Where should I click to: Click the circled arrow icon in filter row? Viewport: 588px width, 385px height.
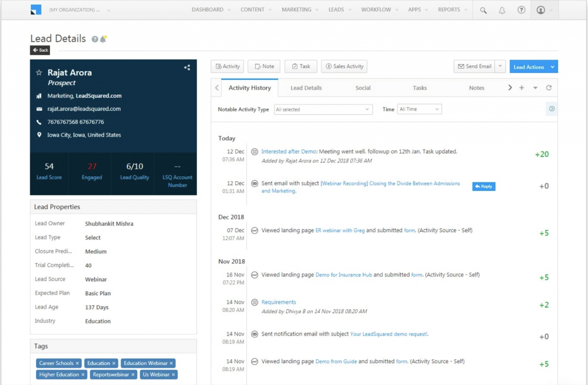[x=552, y=109]
